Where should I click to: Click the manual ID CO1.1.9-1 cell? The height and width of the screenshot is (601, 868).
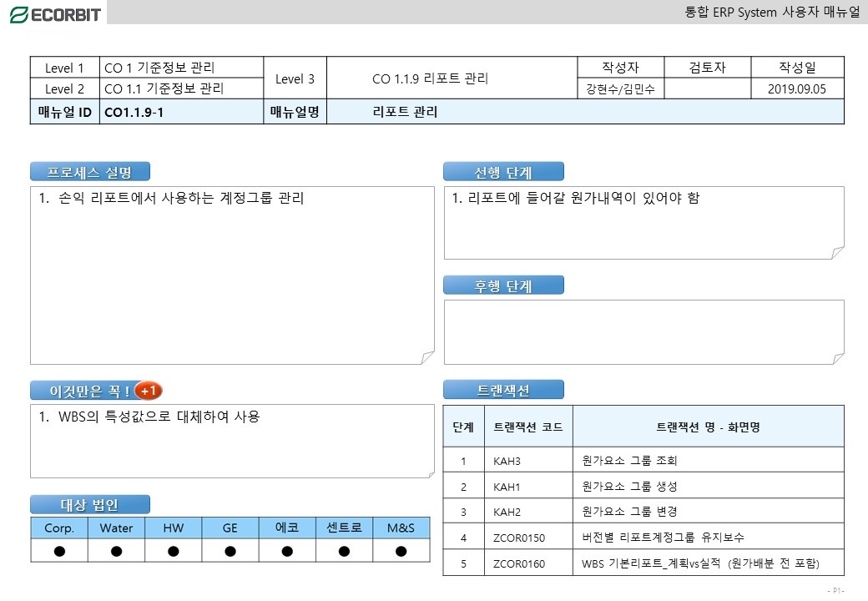coord(182,113)
